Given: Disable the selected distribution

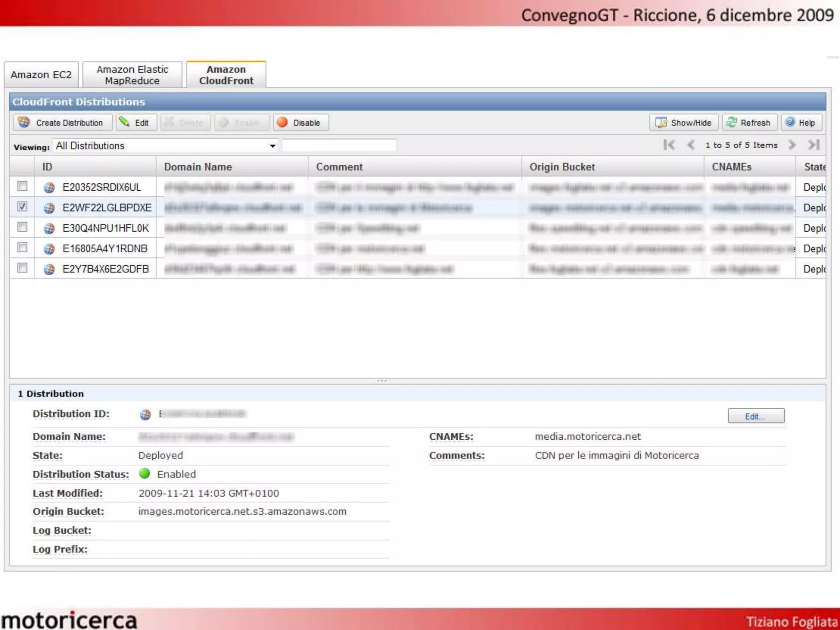Looking at the screenshot, I should (x=301, y=123).
